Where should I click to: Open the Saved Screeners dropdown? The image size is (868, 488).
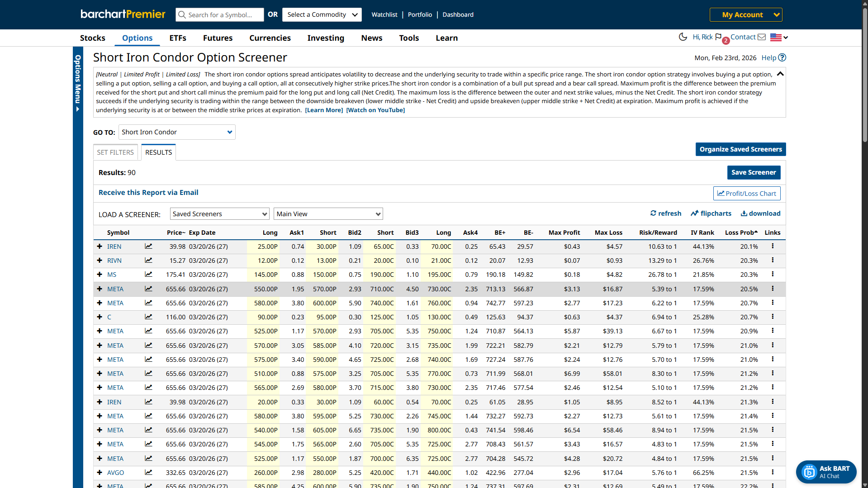pos(220,214)
